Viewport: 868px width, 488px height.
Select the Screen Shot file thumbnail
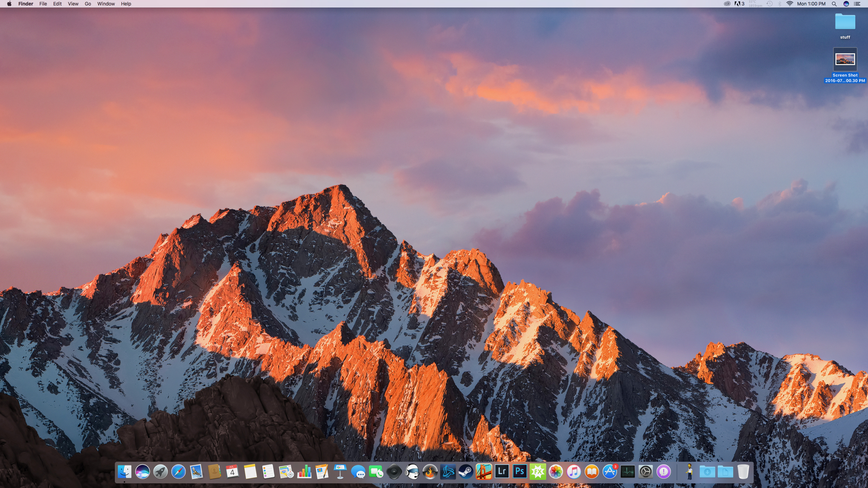click(x=845, y=59)
